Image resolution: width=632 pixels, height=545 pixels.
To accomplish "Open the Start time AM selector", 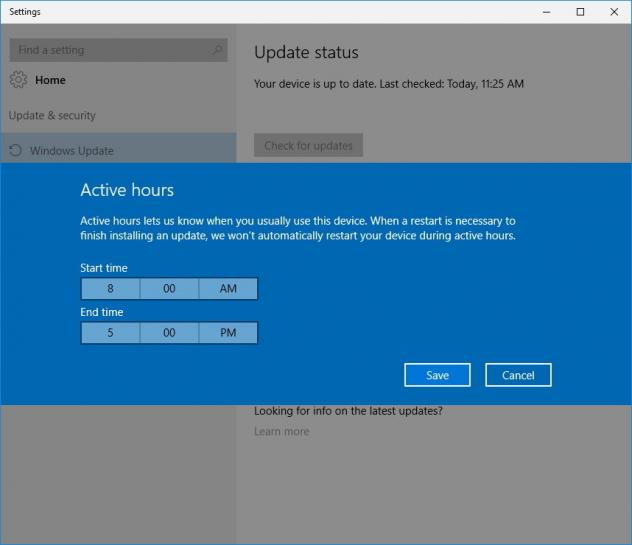I will pyautogui.click(x=228, y=289).
